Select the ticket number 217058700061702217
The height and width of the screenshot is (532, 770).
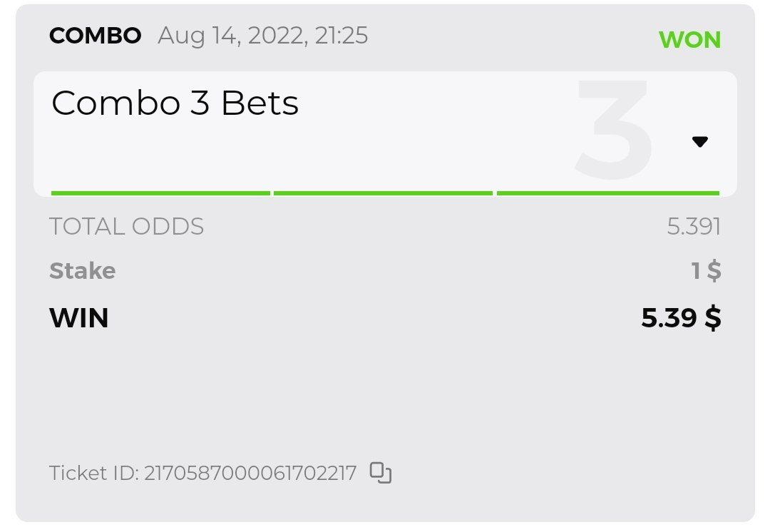tap(250, 473)
